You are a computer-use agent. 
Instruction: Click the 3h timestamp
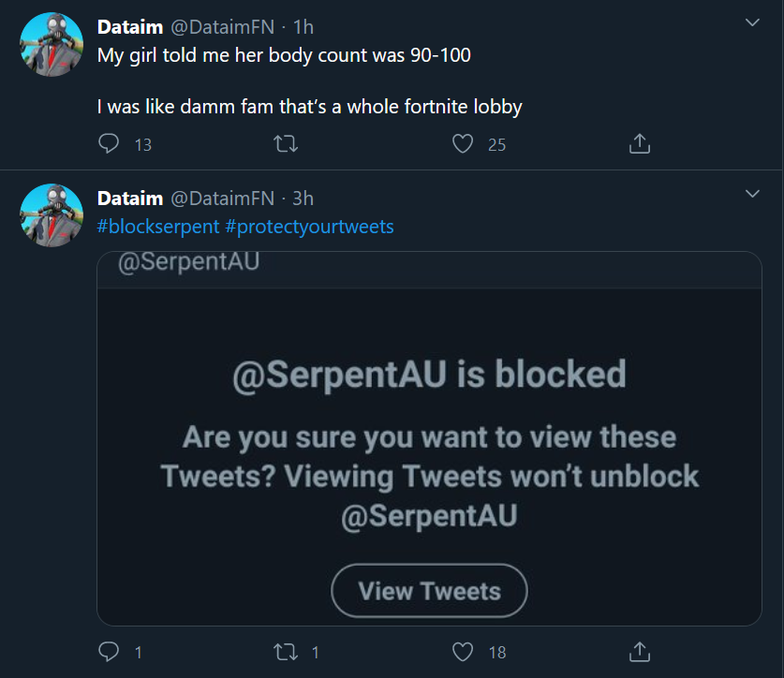303,198
